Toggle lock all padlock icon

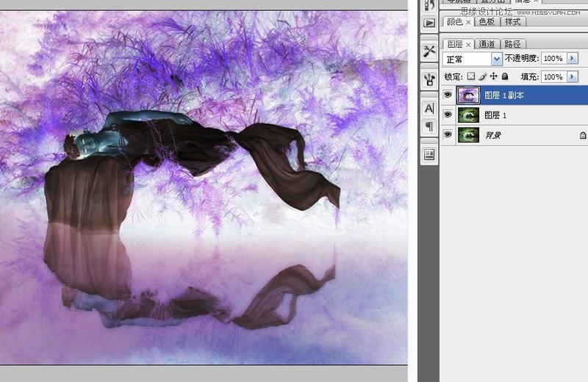click(x=505, y=76)
